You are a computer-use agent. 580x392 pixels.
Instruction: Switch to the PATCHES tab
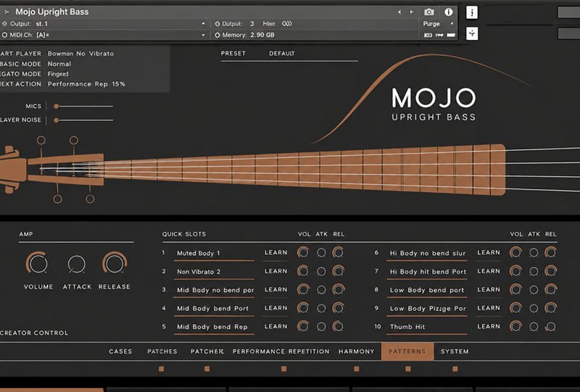coord(162,351)
